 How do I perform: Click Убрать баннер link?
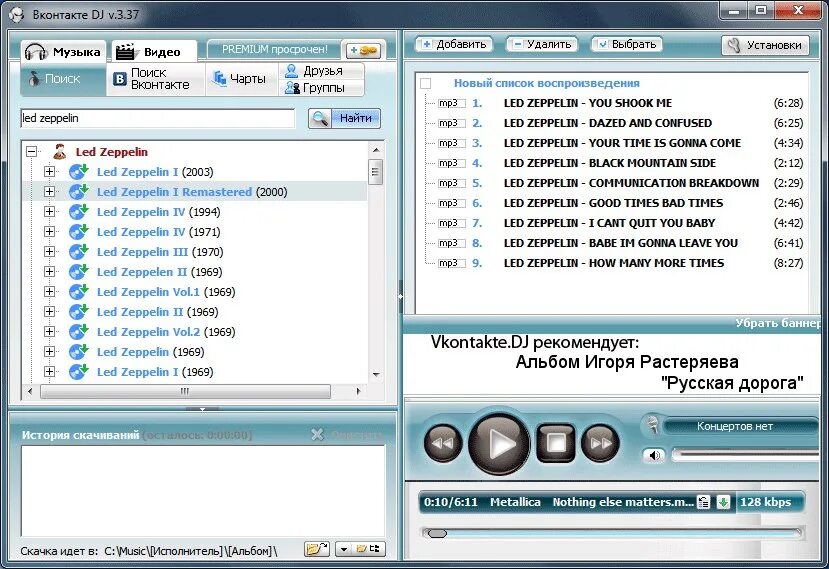778,323
